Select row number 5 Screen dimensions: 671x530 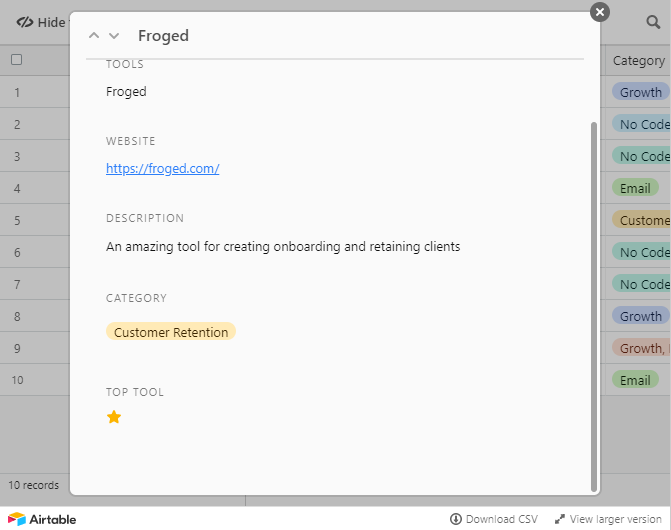click(17, 220)
